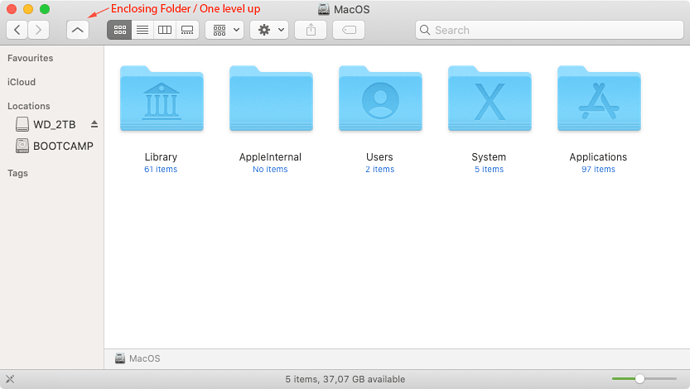Click the 'No items' count text

(270, 169)
